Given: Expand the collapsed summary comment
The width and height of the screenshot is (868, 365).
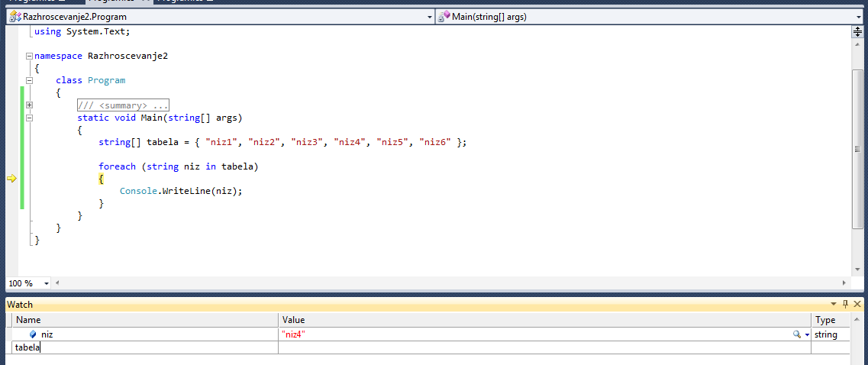Looking at the screenshot, I should click(29, 105).
